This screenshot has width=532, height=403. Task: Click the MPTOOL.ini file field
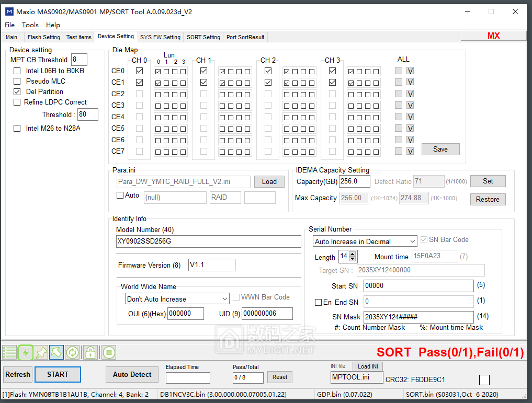[357, 377]
